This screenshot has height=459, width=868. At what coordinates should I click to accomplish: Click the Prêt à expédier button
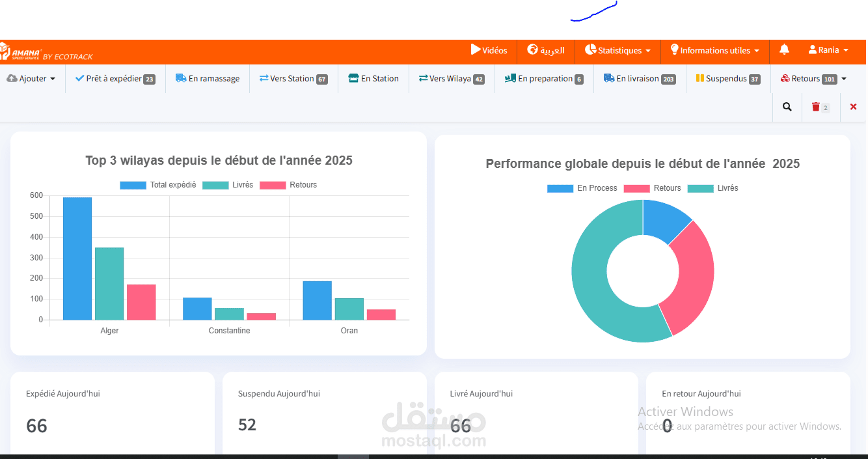(x=115, y=78)
